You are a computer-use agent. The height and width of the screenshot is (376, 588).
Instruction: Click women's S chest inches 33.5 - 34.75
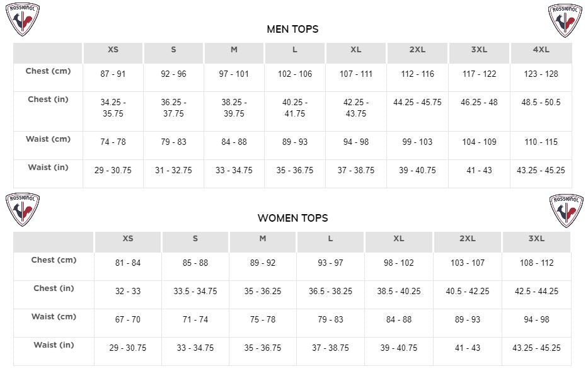pyautogui.click(x=195, y=291)
